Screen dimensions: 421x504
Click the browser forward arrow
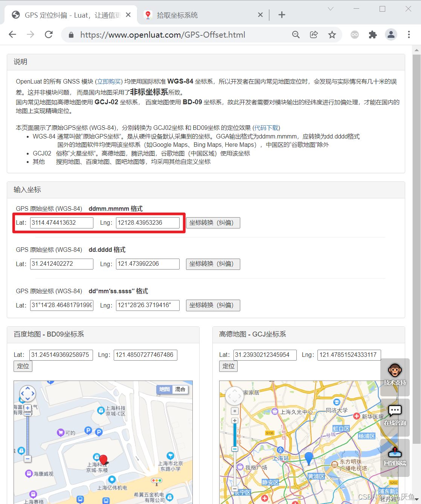(31, 35)
